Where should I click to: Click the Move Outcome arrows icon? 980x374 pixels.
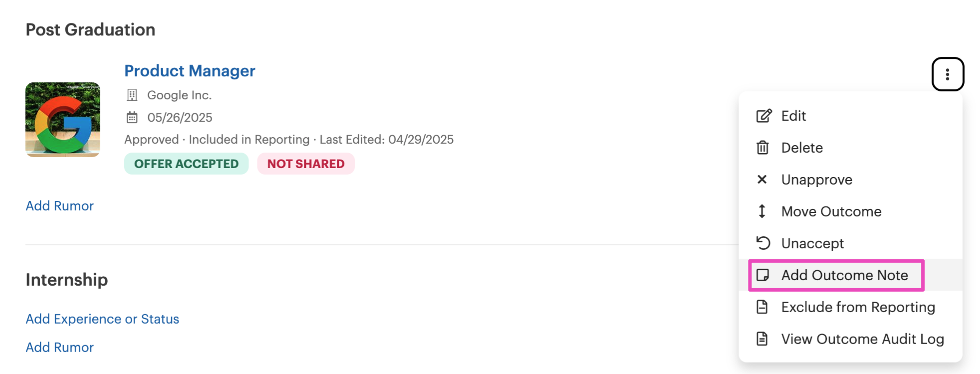pos(762,211)
